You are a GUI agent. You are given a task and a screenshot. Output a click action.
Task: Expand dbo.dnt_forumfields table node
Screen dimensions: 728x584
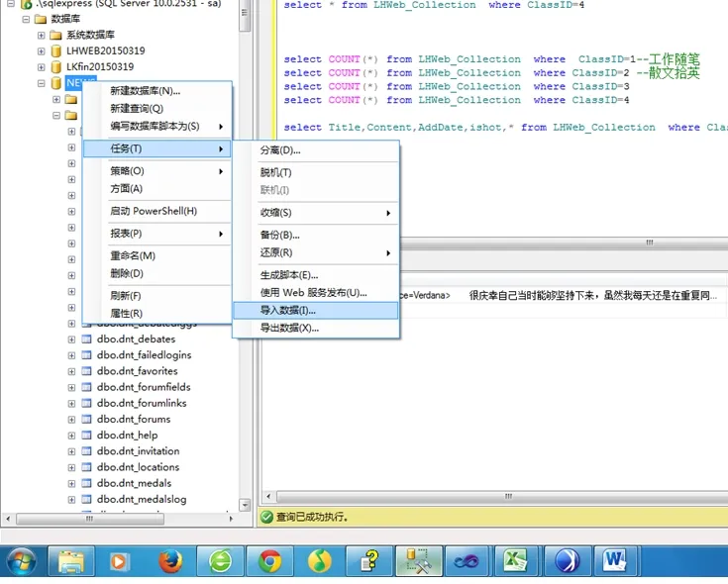[71, 387]
